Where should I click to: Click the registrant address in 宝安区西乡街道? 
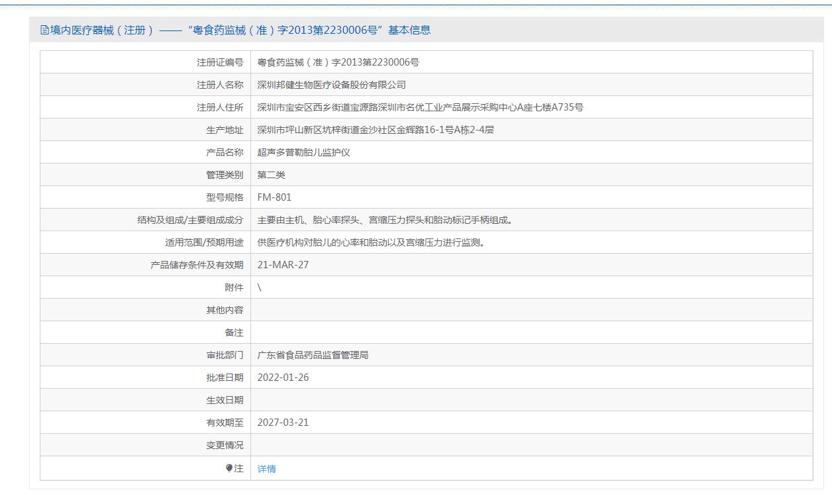pos(420,107)
